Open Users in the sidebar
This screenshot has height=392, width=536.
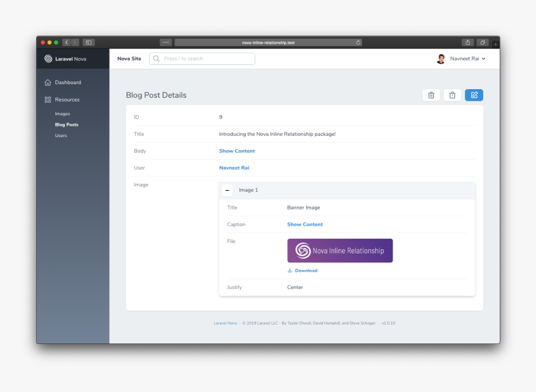(x=61, y=135)
